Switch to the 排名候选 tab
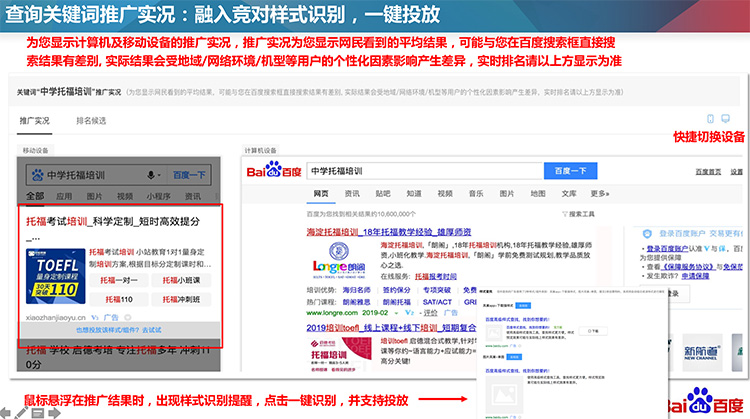 tap(91, 121)
